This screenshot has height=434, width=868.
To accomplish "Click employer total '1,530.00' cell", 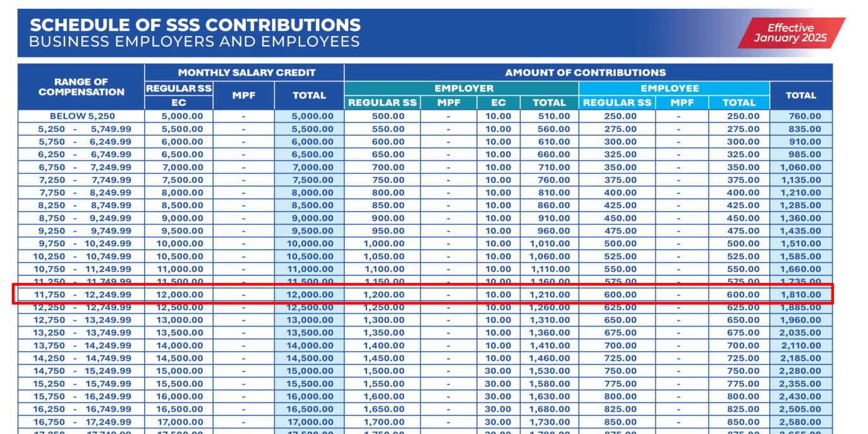I will (550, 371).
